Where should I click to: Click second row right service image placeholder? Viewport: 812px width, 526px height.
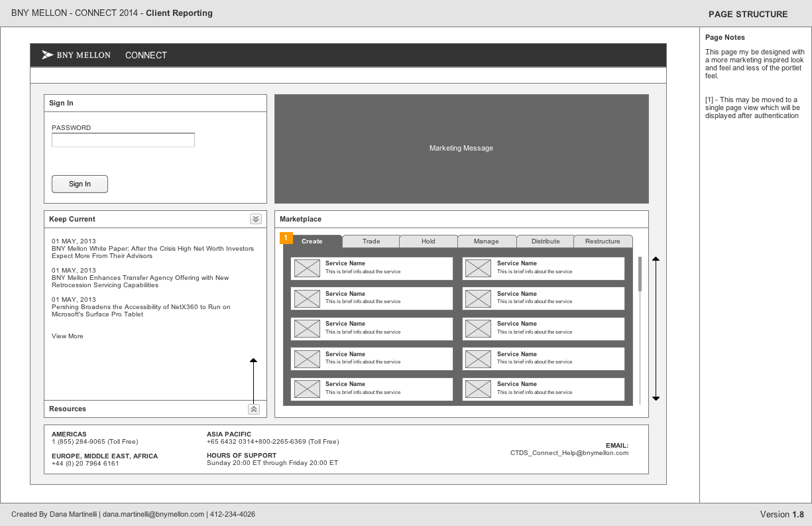pos(478,298)
